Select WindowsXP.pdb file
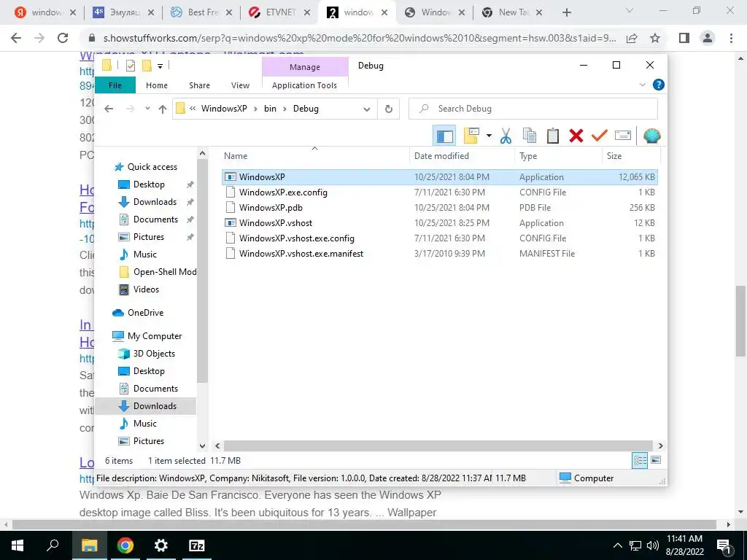This screenshot has width=747, height=560. click(x=440, y=208)
